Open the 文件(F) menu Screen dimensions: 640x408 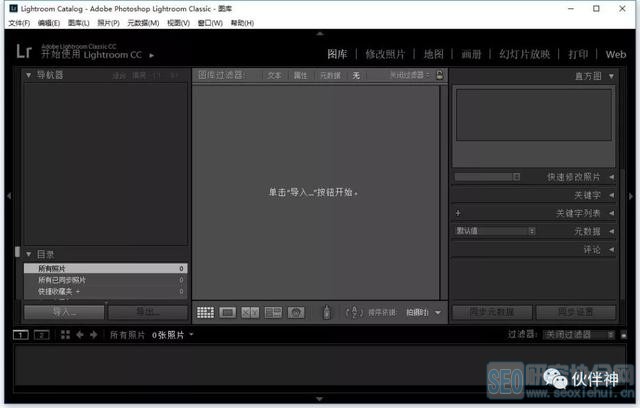click(19, 23)
